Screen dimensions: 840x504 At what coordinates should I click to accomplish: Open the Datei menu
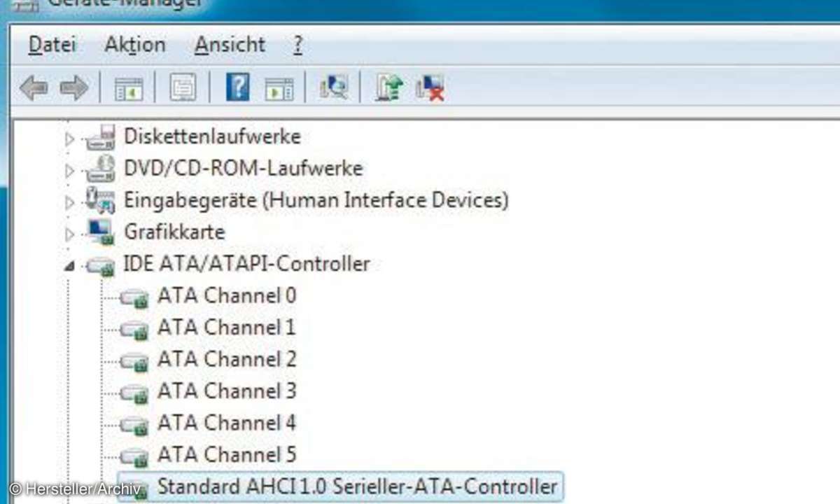pos(52,45)
